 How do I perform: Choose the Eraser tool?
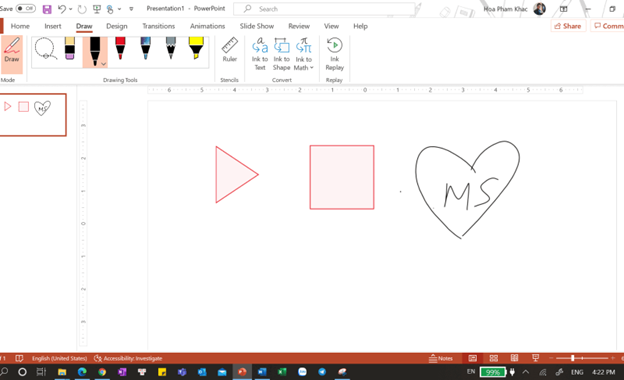click(70, 48)
